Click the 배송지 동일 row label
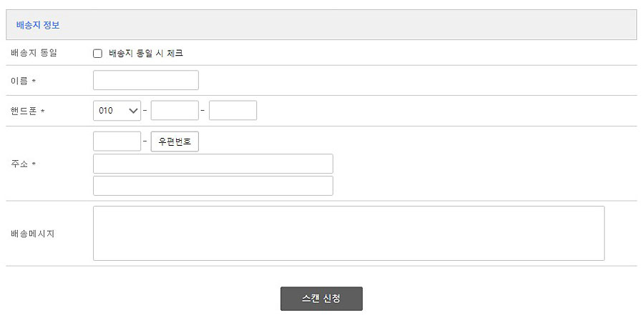The height and width of the screenshot is (323, 644). 34,53
